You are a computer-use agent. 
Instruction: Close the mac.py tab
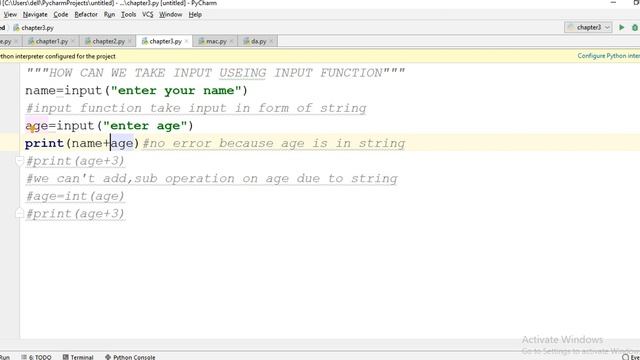point(231,41)
